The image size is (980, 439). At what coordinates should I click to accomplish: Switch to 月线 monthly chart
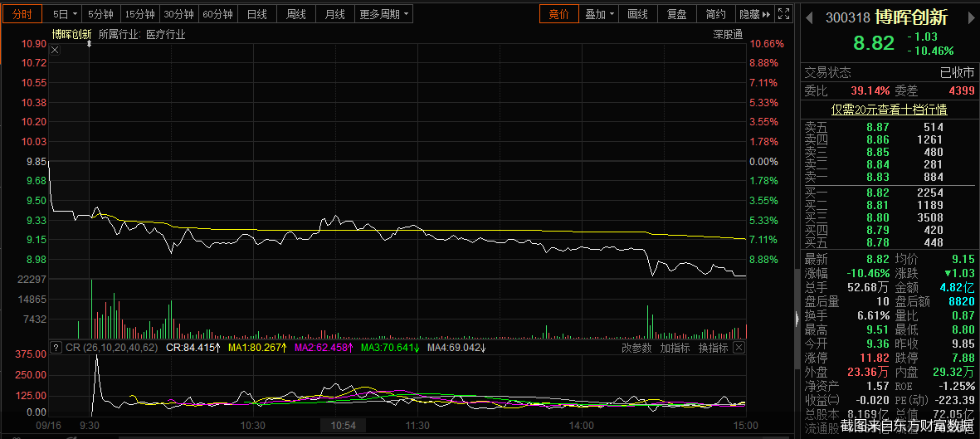click(x=335, y=14)
